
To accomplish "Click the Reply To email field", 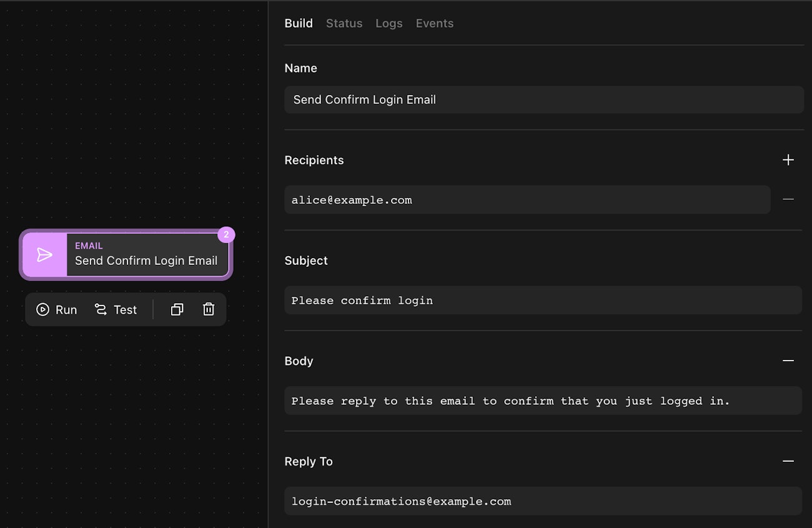I will (542, 501).
